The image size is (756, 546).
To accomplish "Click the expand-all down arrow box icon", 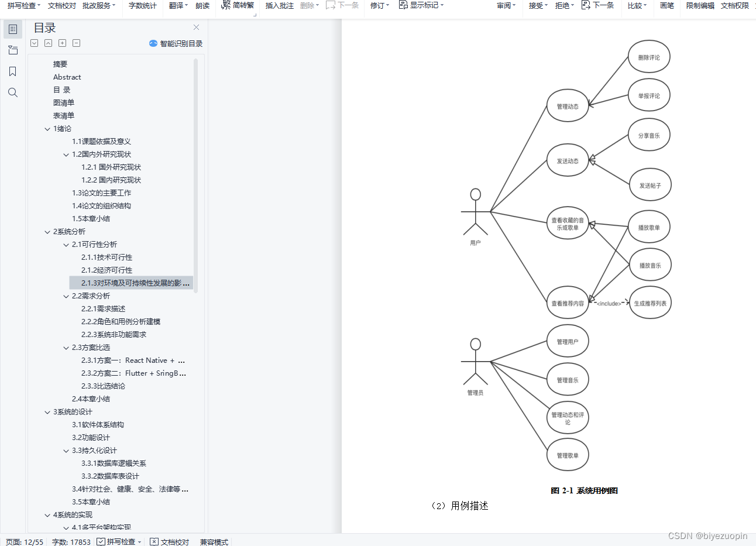I will pos(35,43).
